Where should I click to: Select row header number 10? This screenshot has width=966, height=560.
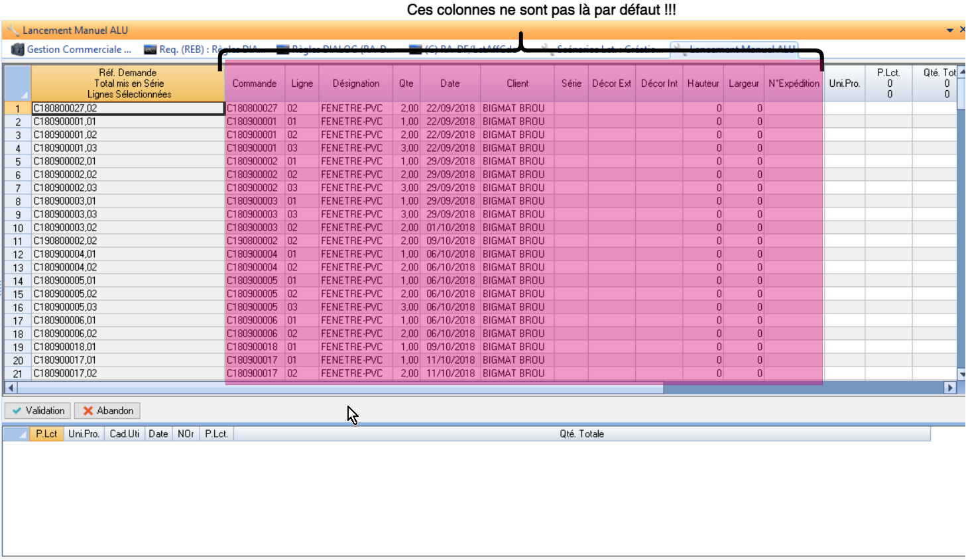point(18,228)
